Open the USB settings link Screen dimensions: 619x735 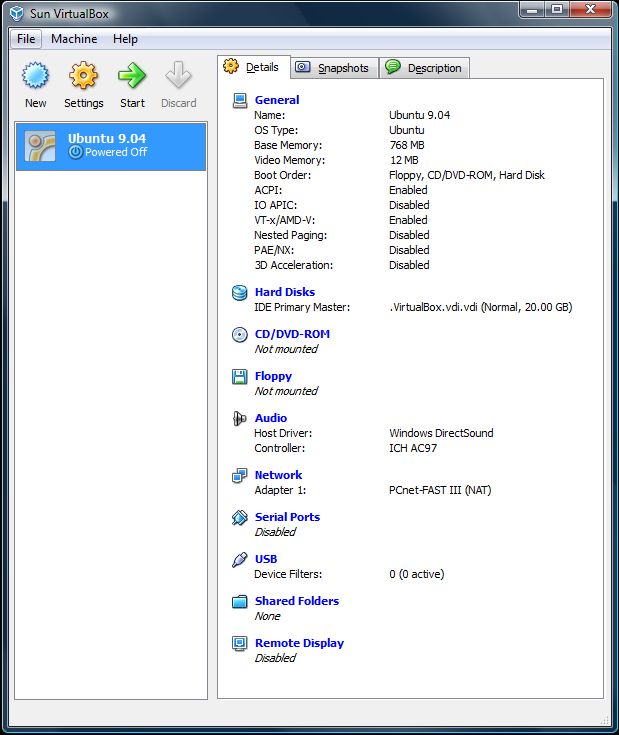click(x=266, y=559)
